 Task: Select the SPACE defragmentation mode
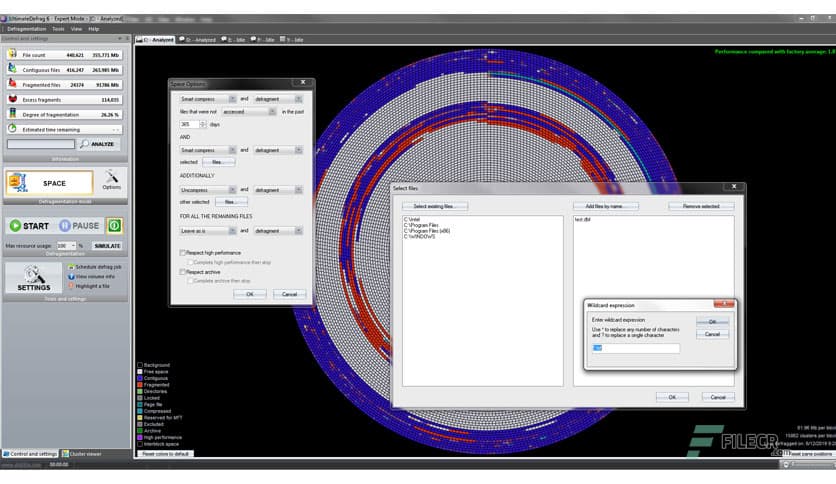coord(49,183)
